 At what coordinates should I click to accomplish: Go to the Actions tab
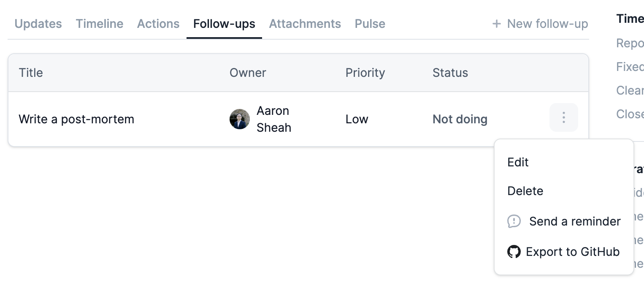(x=158, y=24)
